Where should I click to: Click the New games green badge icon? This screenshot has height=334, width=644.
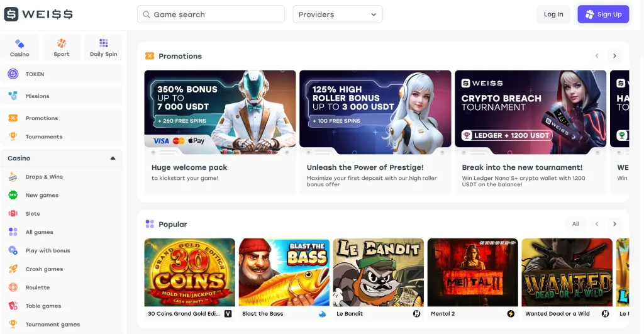coord(13,195)
